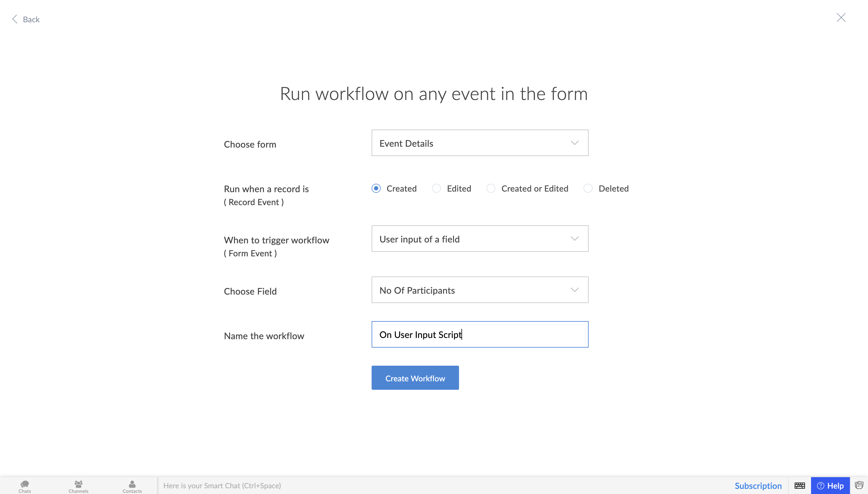
Task: Click the Back arrow icon
Action: point(14,19)
